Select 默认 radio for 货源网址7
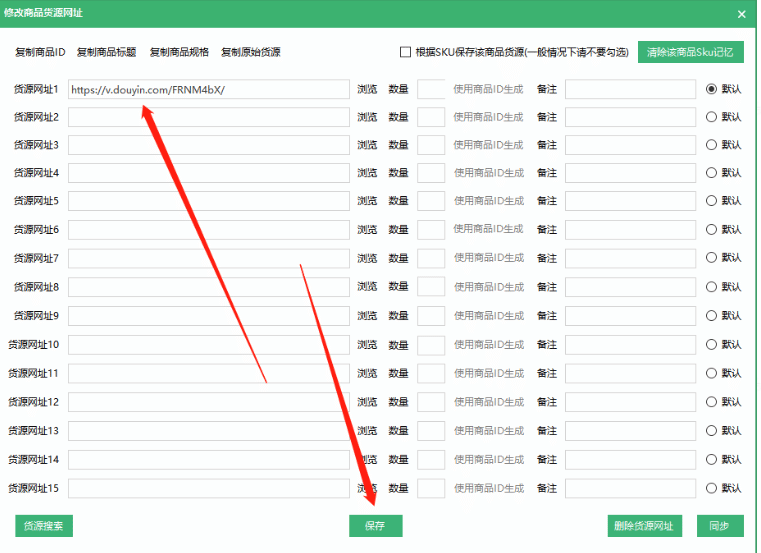This screenshot has width=761, height=553. coord(711,257)
